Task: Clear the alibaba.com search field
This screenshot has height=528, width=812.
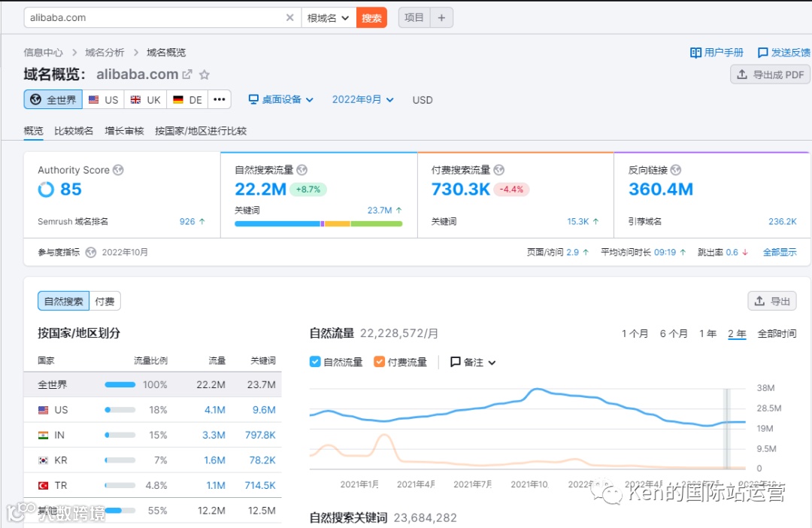Action: 290,17
